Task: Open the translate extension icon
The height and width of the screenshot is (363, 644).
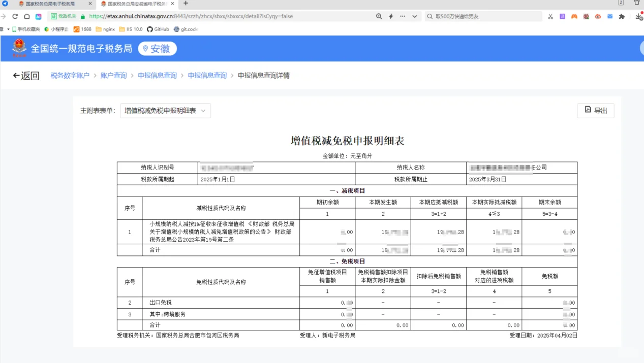Action: pos(562,16)
